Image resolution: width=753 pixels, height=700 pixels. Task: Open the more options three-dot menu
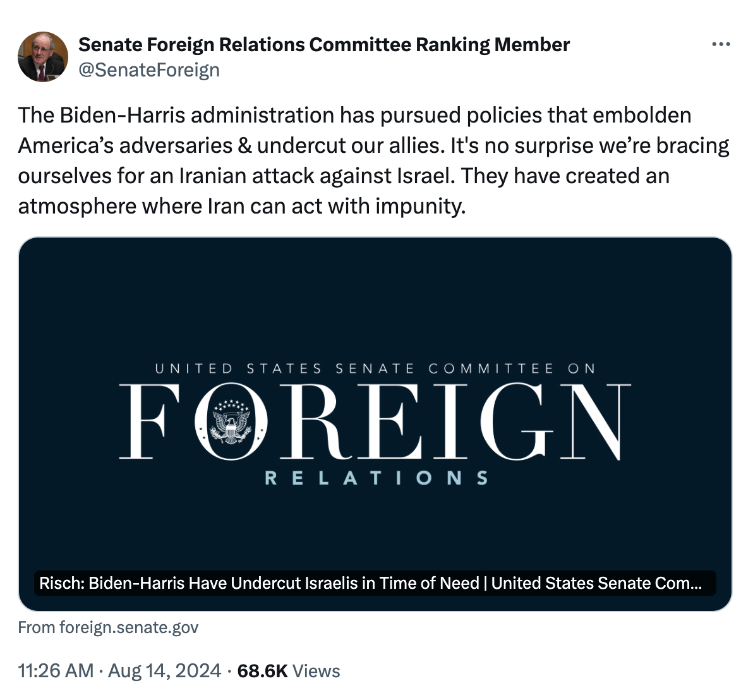tap(721, 45)
